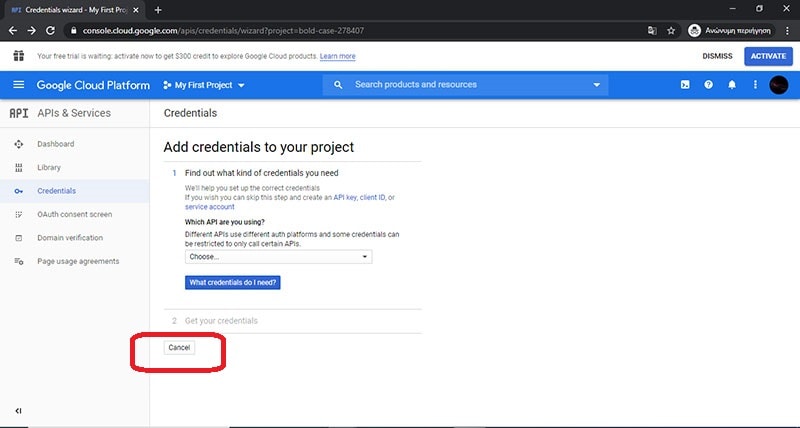Expand the My First Project selector
Image resolution: width=800 pixels, height=428 pixels.
203,85
